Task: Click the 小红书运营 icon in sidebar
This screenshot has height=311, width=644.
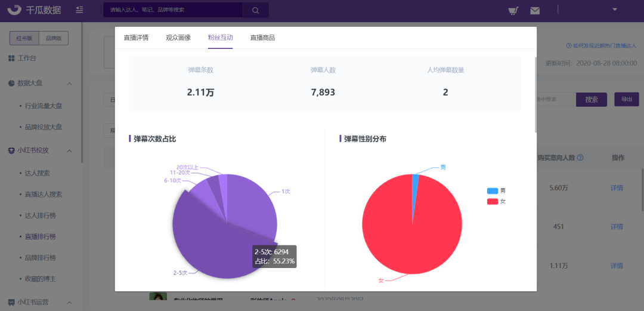Action: point(11,303)
